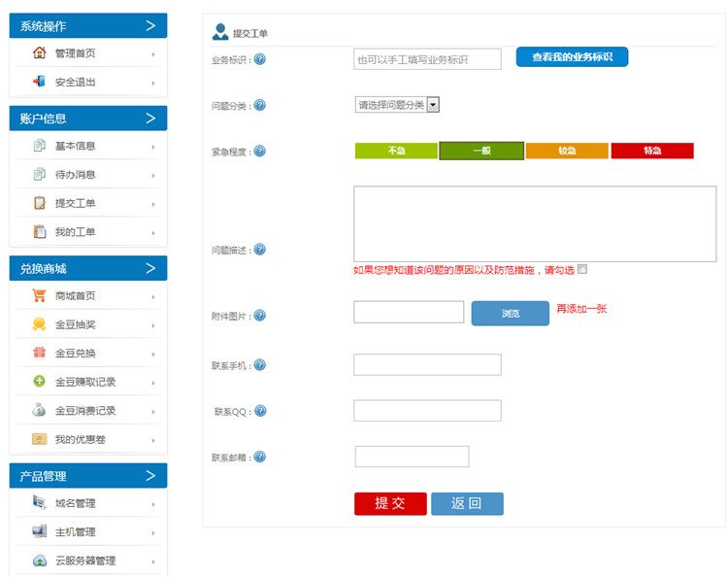Click the help icon next to 紧急程度
Image resolution: width=728 pixels, height=577 pixels.
tap(260, 151)
